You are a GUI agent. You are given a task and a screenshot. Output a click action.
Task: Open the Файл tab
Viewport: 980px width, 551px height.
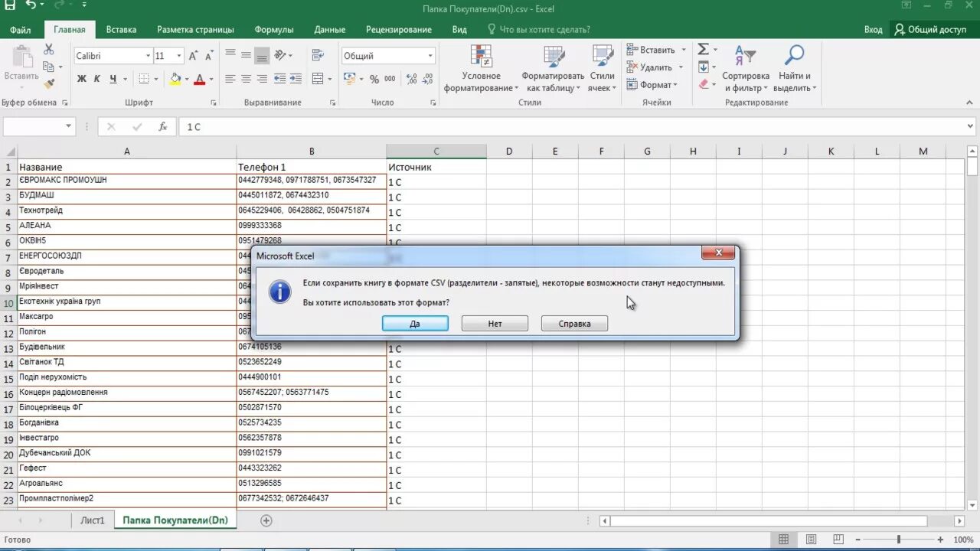coord(21,30)
